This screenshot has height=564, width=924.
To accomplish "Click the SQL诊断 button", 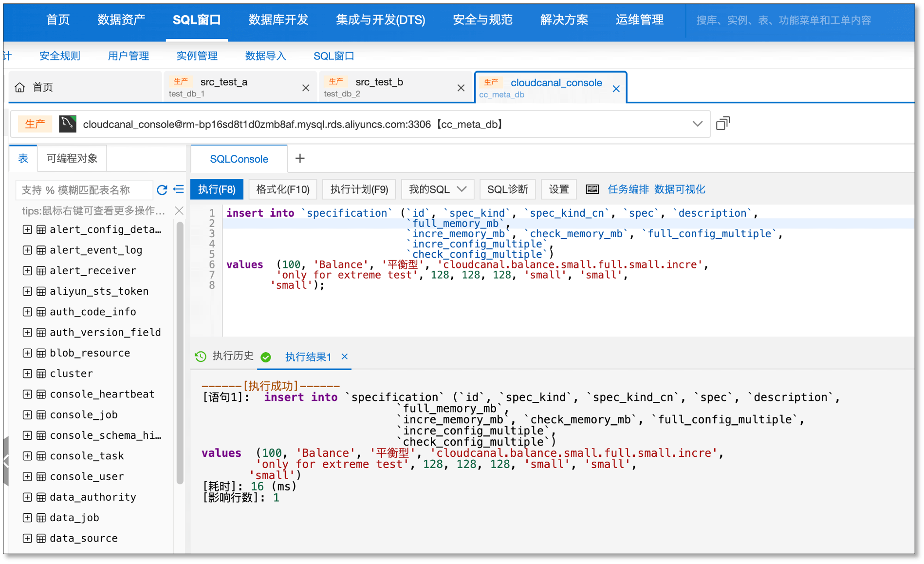I will [507, 189].
